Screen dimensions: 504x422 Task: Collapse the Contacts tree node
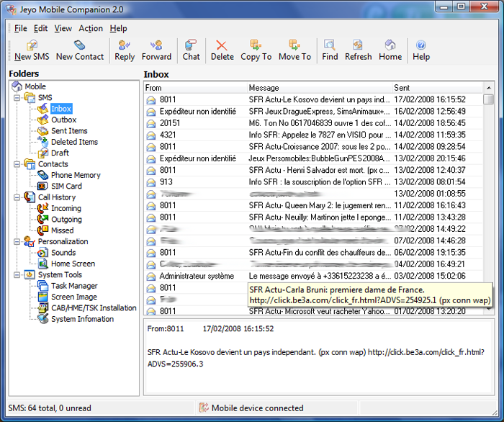click(17, 164)
